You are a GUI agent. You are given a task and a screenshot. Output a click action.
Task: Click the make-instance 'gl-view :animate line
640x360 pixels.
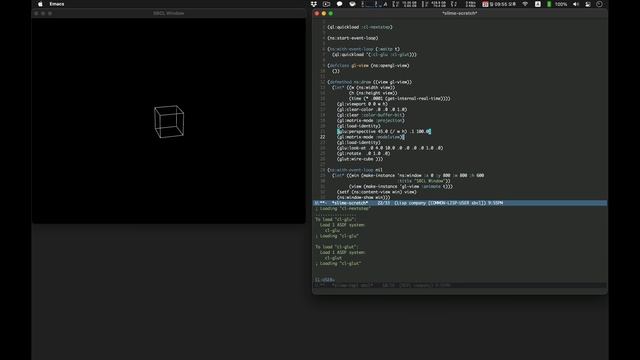coord(401,187)
